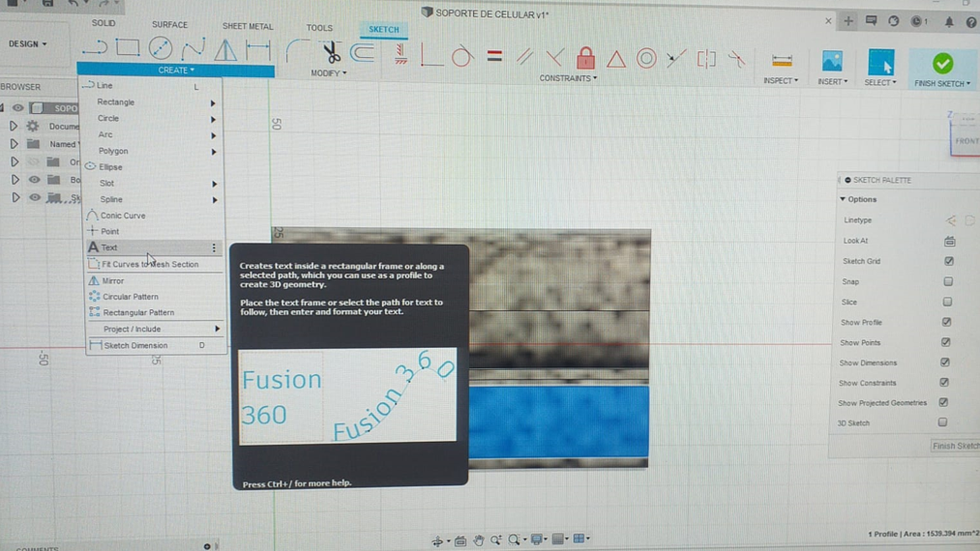Enable the Slice checkbox
The image size is (980, 551).
947,302
